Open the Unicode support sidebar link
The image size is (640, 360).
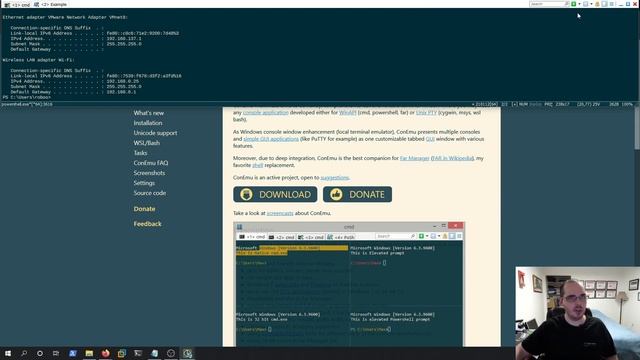pyautogui.click(x=156, y=133)
